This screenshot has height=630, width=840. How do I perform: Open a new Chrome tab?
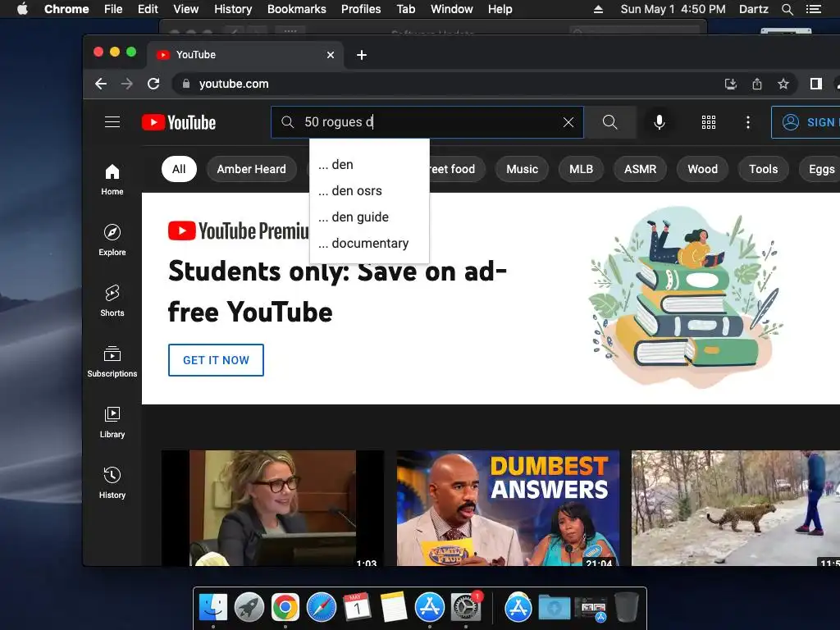click(362, 55)
